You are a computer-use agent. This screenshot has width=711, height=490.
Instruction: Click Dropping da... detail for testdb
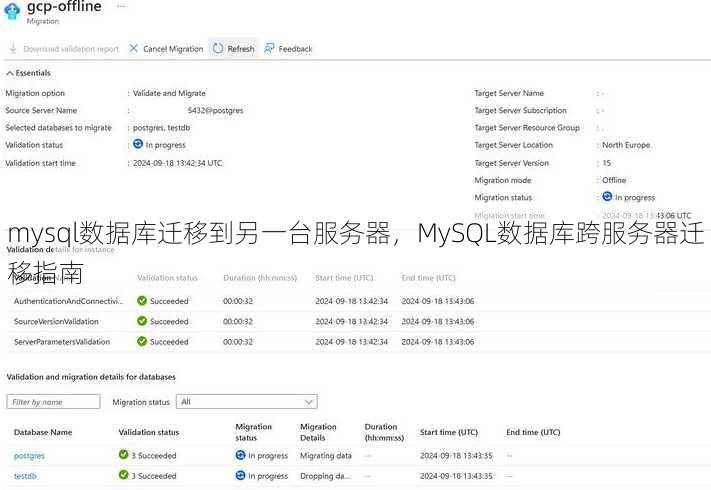325,476
